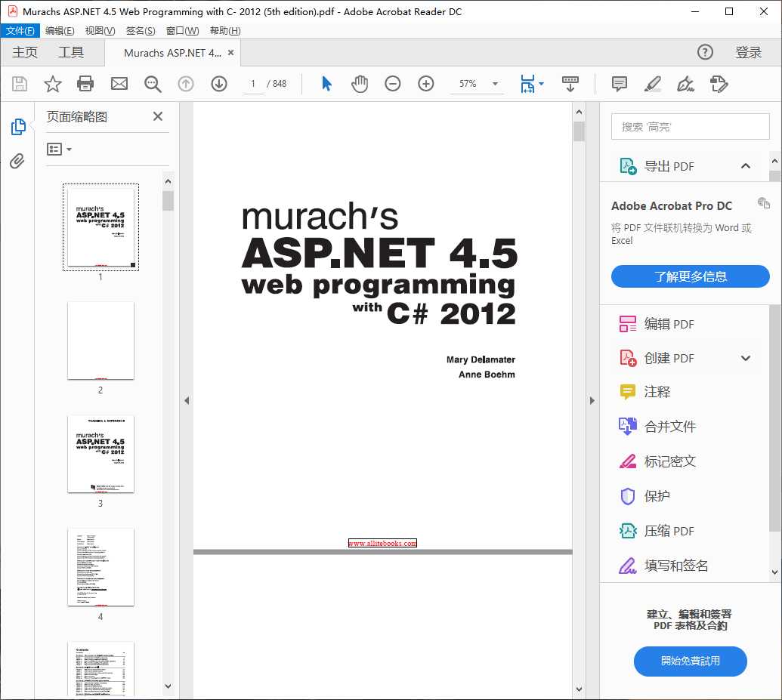Open the 文件 menu
Screen dimensions: 782x700
20,30
